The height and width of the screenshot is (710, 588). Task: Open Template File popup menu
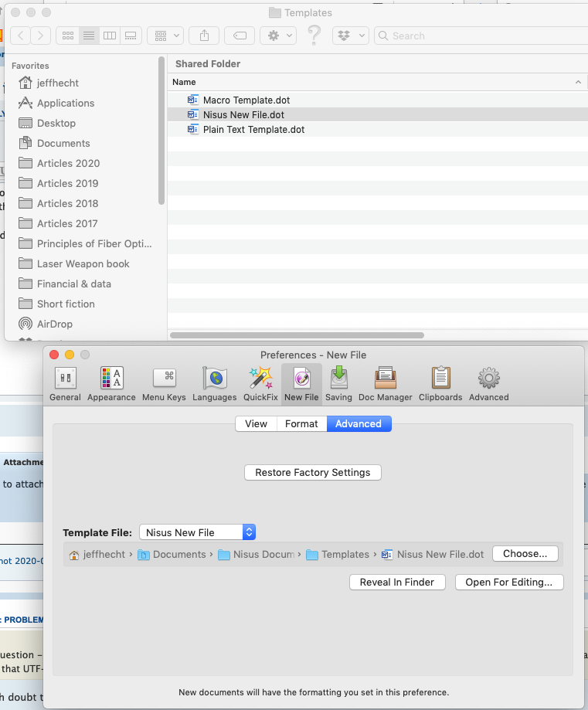(198, 532)
